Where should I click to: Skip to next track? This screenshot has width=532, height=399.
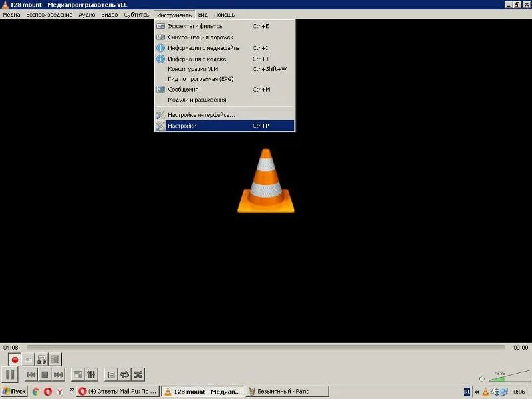[58, 375]
